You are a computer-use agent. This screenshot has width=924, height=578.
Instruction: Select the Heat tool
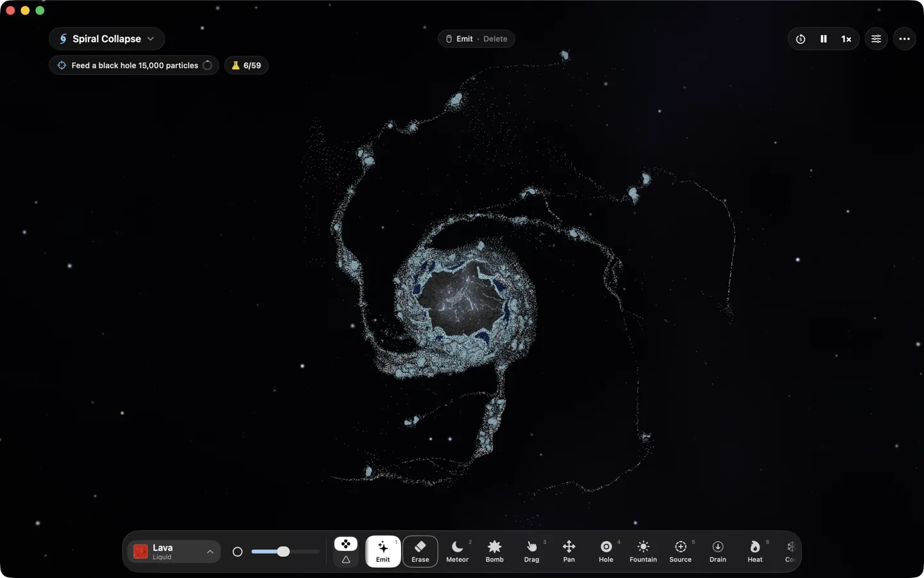tap(755, 551)
